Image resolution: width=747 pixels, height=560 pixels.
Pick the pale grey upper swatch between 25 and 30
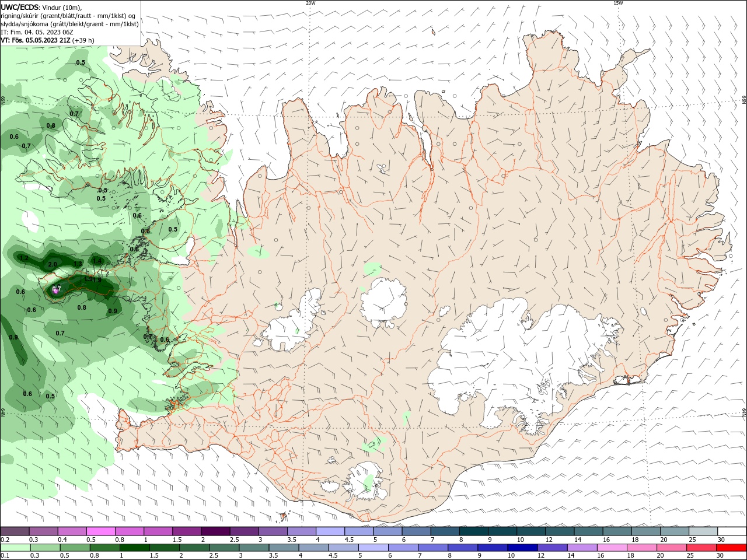(703, 531)
